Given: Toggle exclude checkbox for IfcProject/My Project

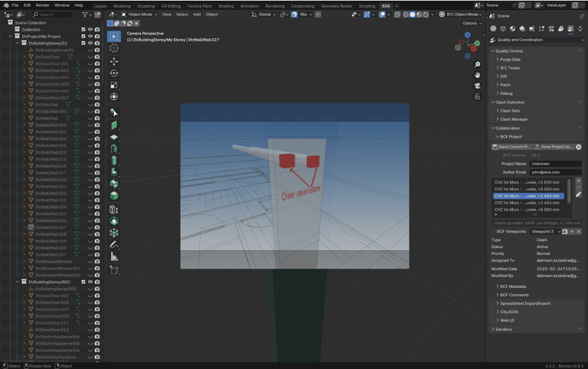Looking at the screenshot, I should [x=83, y=36].
